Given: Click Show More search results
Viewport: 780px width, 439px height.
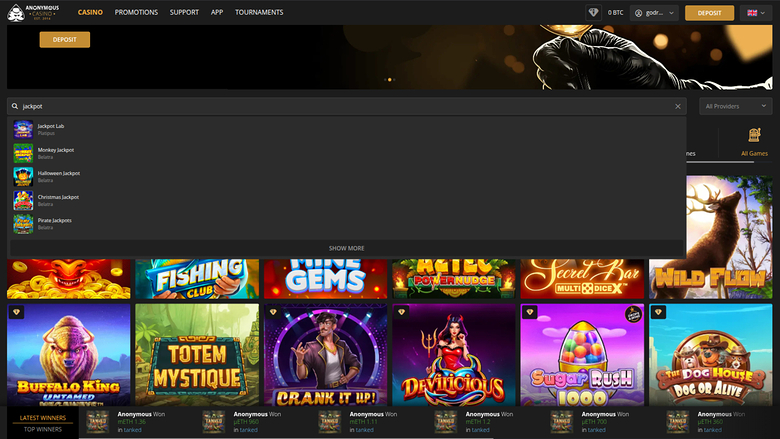Looking at the screenshot, I should tap(347, 248).
